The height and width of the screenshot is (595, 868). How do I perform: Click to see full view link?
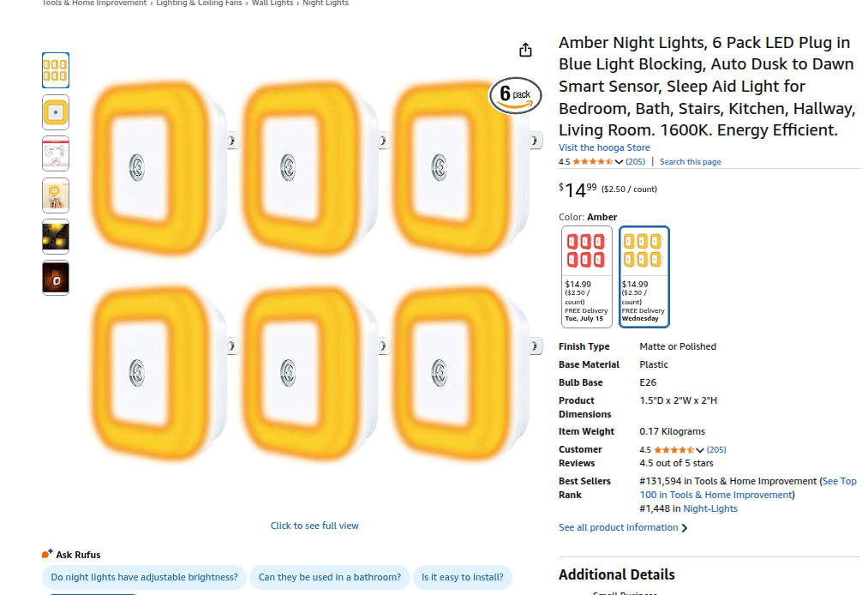click(x=314, y=526)
